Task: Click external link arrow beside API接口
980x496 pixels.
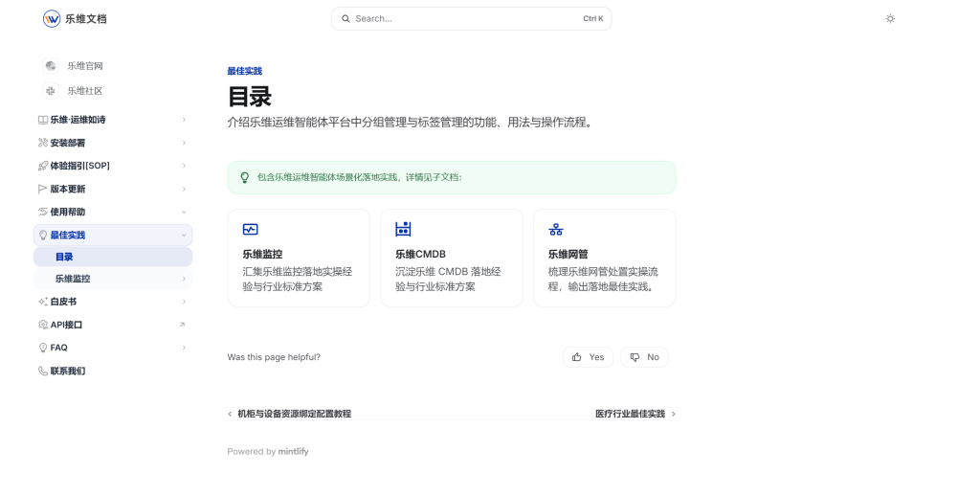Action: (182, 325)
